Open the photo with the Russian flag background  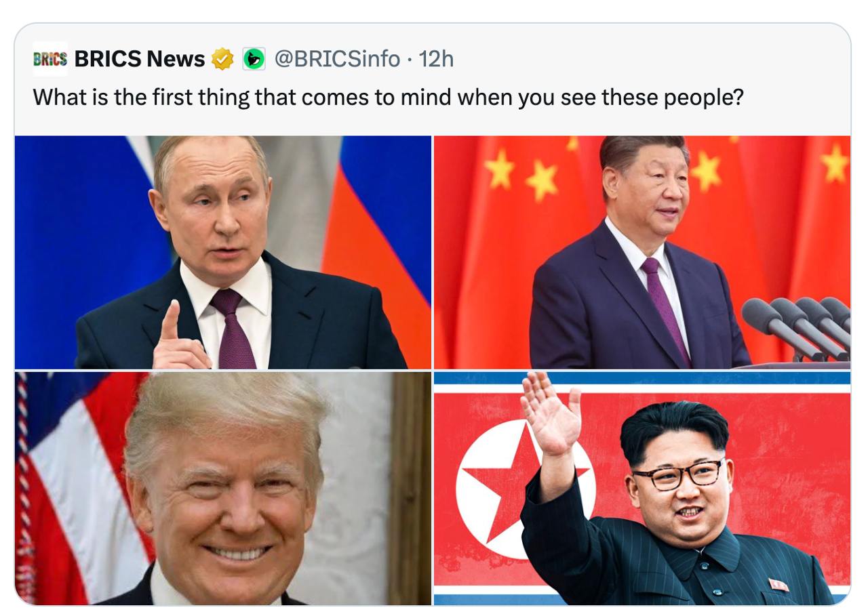point(223,252)
